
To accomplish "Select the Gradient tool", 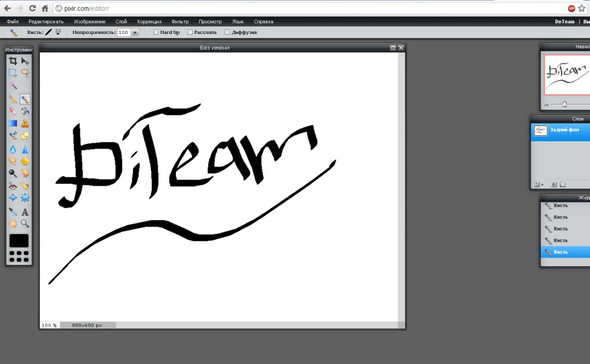I will tap(13, 123).
